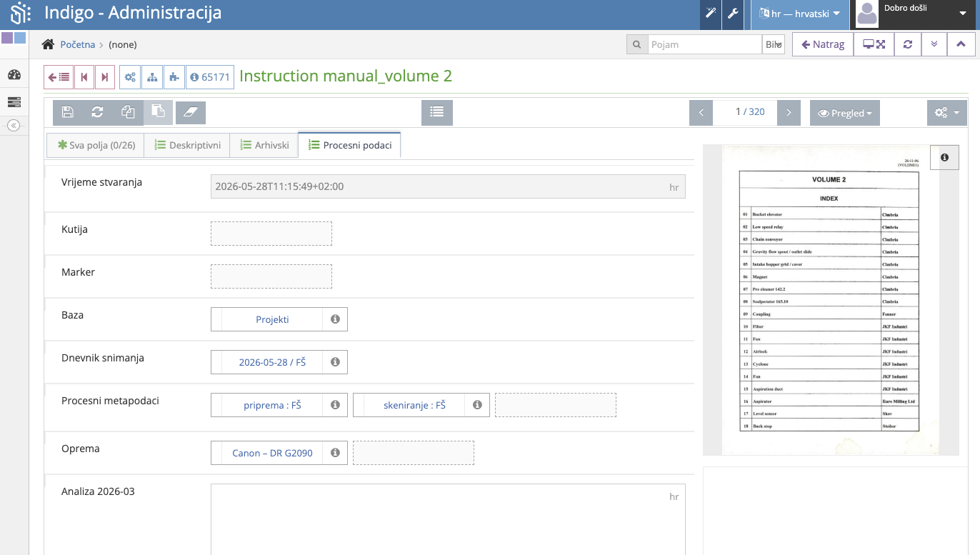Viewport: 980px width, 555px height.
Task: Go to the next page image
Action: (x=789, y=112)
